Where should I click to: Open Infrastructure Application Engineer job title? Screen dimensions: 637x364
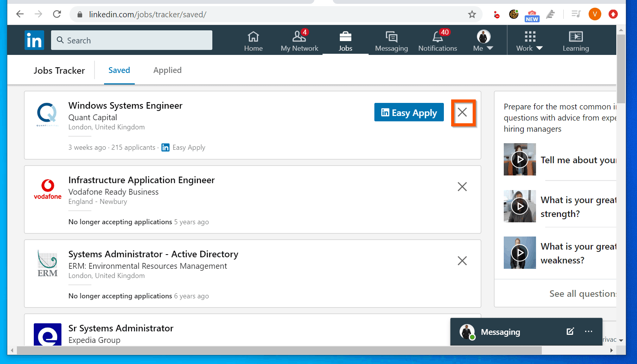[x=141, y=180]
